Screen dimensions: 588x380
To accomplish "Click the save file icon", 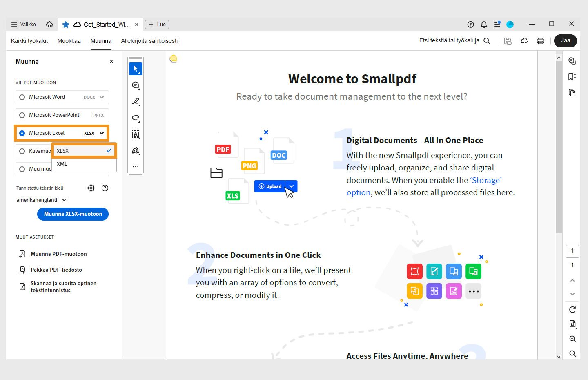I will (508, 41).
